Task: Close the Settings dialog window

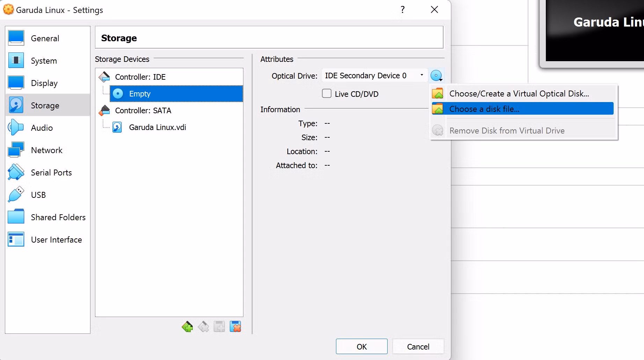Action: coord(434,9)
